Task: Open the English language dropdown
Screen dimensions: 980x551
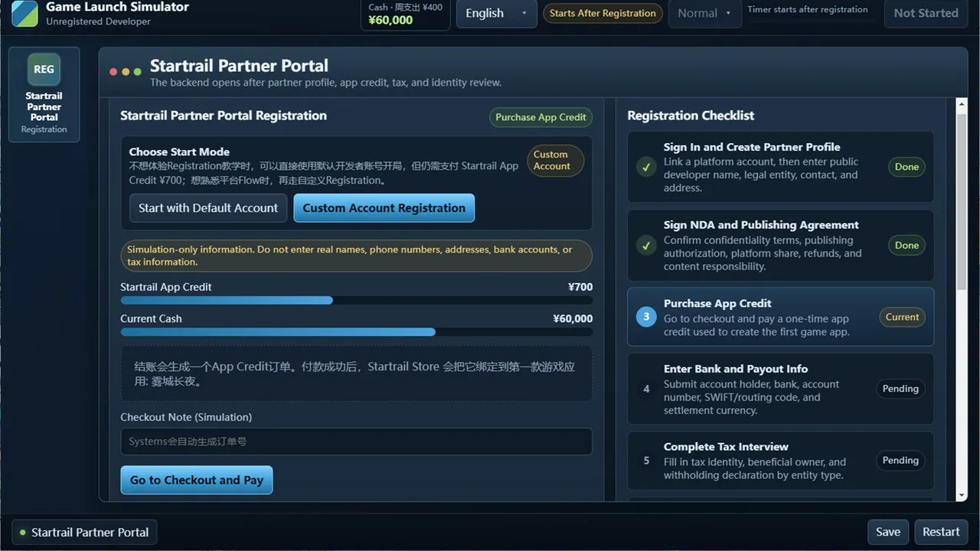Action: [x=496, y=13]
